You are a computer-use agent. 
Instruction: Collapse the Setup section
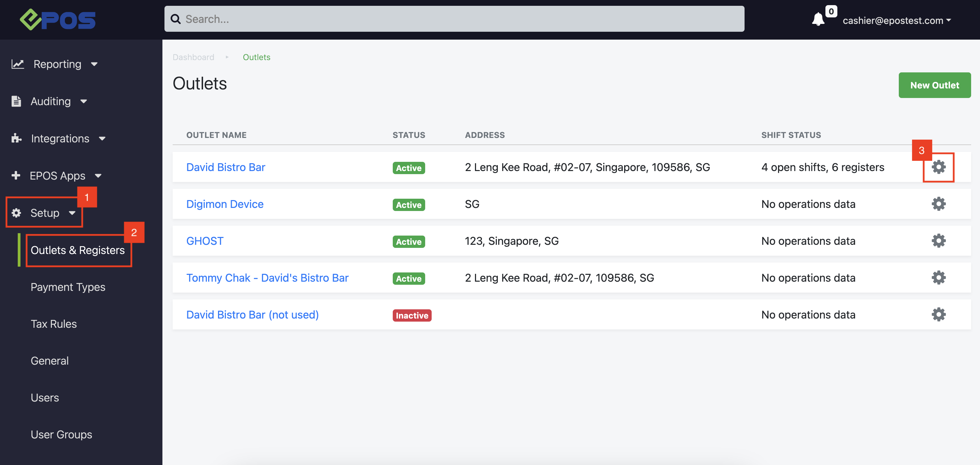coord(44,213)
